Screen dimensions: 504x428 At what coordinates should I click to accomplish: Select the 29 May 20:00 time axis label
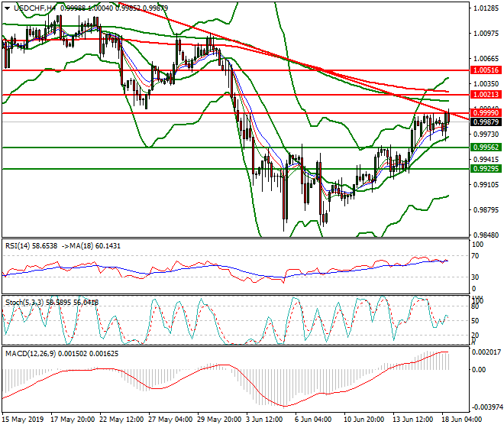tap(219, 420)
